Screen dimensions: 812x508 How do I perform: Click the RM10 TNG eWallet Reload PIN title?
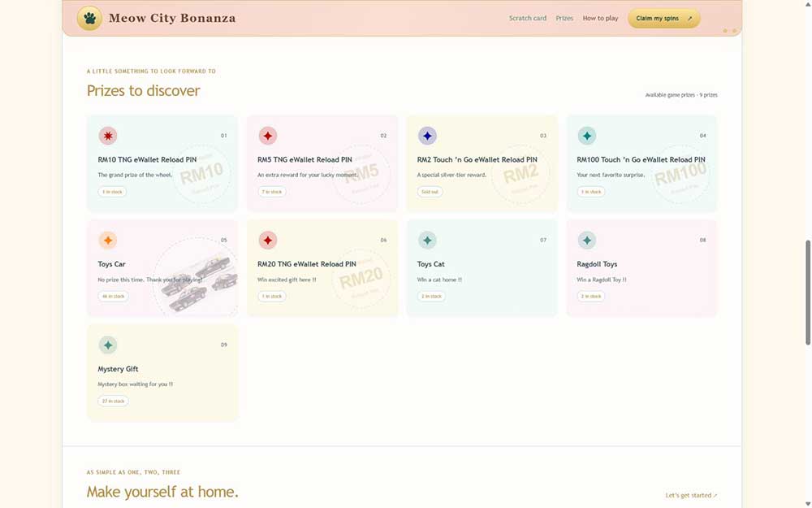tap(147, 159)
